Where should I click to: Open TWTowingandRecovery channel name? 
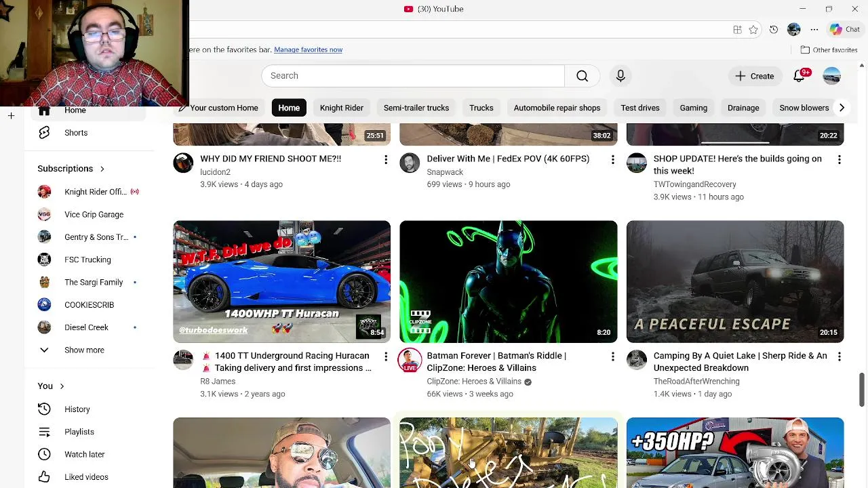[x=694, y=184]
